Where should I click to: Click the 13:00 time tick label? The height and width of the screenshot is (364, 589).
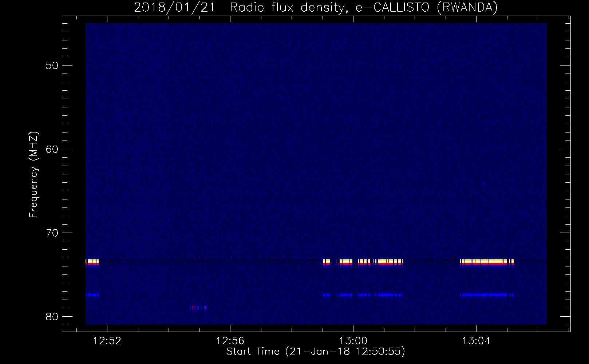click(353, 341)
